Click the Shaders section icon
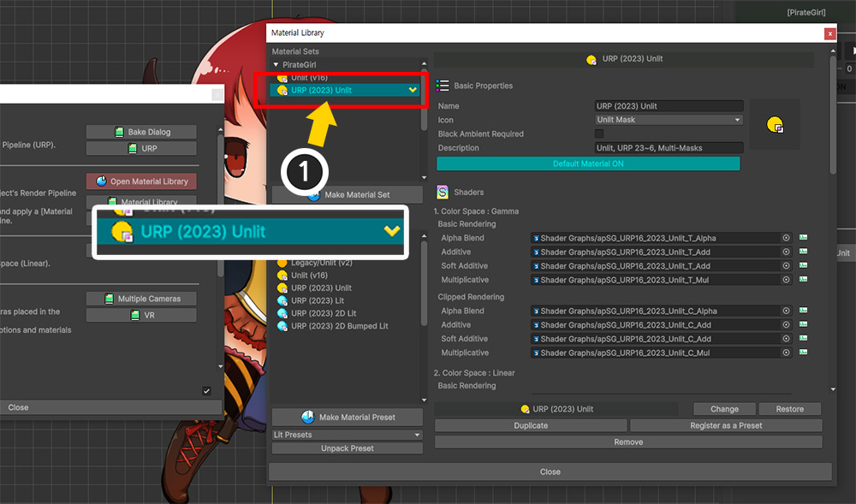The height and width of the screenshot is (504, 856). point(443,192)
